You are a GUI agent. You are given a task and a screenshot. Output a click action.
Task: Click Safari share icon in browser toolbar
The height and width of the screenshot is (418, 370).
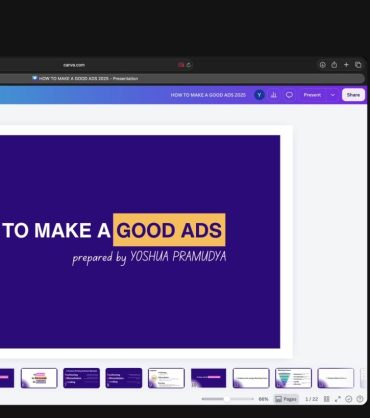pos(334,65)
